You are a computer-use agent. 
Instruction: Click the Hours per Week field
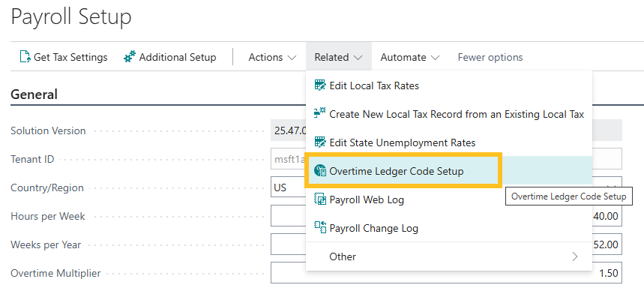pos(446,216)
